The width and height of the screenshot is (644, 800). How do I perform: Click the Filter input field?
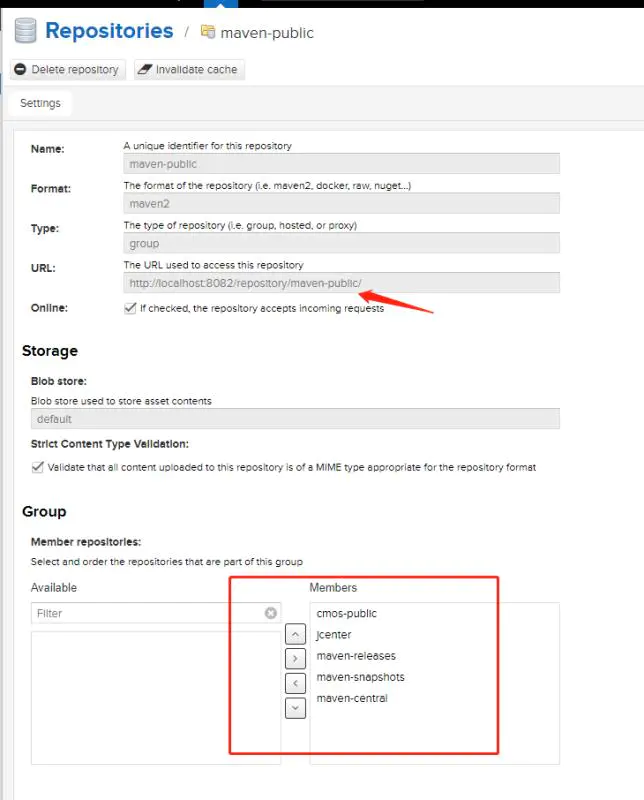[x=156, y=613]
